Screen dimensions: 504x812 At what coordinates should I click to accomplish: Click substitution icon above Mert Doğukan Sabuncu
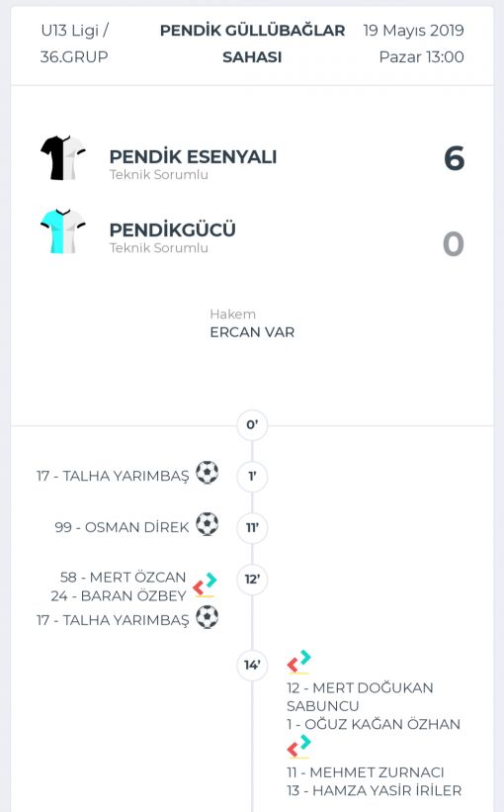pos(299,662)
